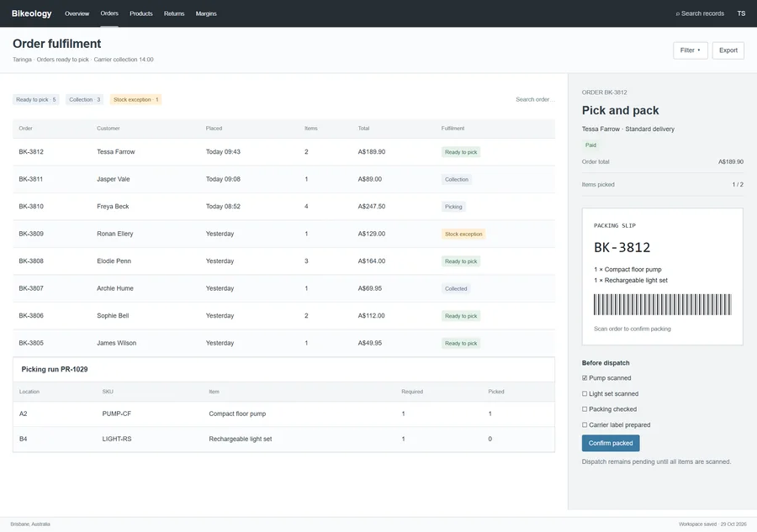Open the Returns nav tab
The image size is (757, 532).
point(174,13)
